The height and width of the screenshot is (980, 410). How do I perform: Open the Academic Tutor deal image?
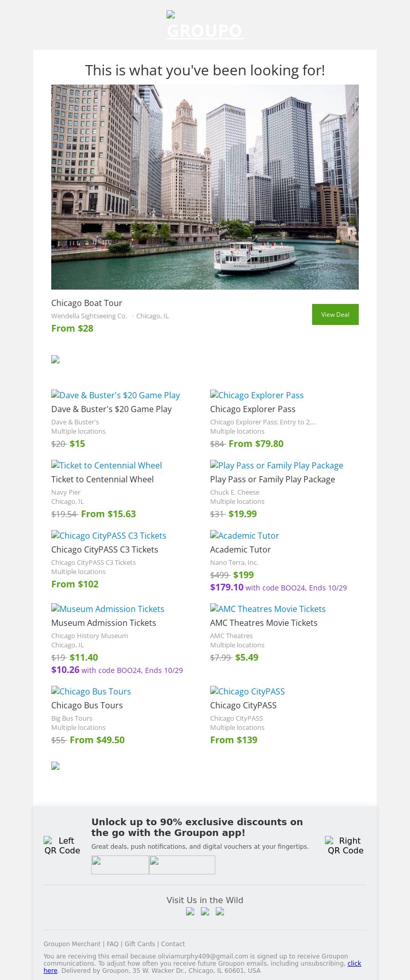pos(244,536)
